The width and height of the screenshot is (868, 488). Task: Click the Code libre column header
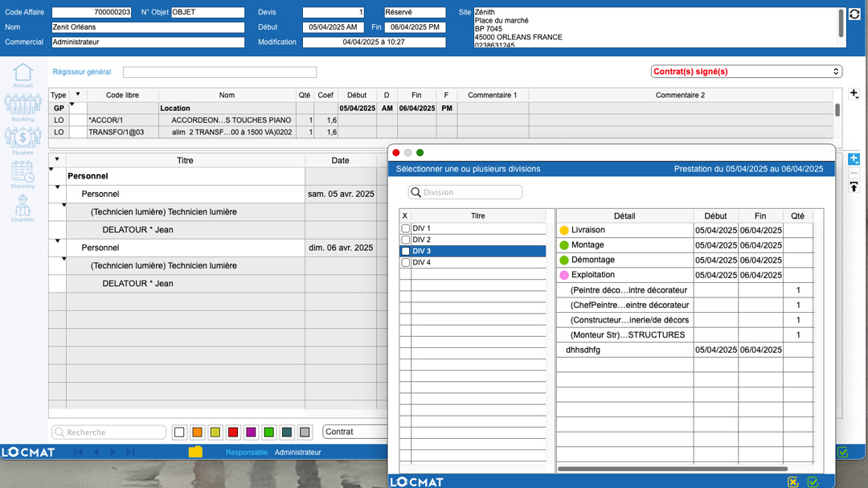(122, 95)
